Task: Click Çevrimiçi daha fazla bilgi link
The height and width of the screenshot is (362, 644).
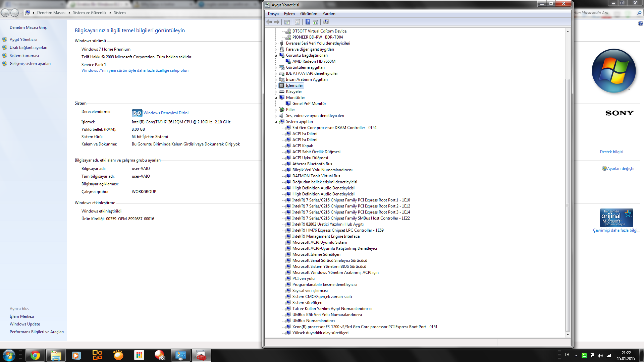Action: point(616,230)
